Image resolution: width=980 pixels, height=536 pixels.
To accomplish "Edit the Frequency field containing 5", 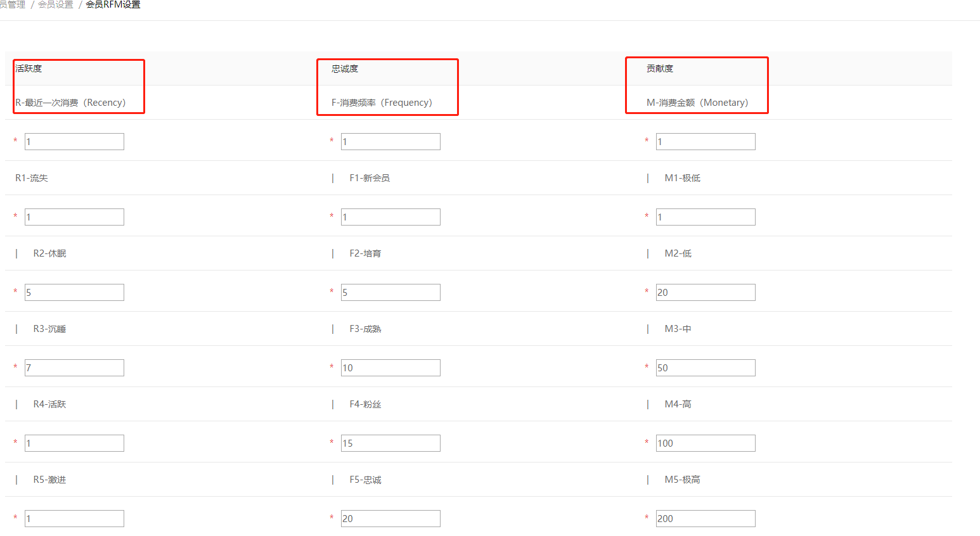I will point(390,292).
